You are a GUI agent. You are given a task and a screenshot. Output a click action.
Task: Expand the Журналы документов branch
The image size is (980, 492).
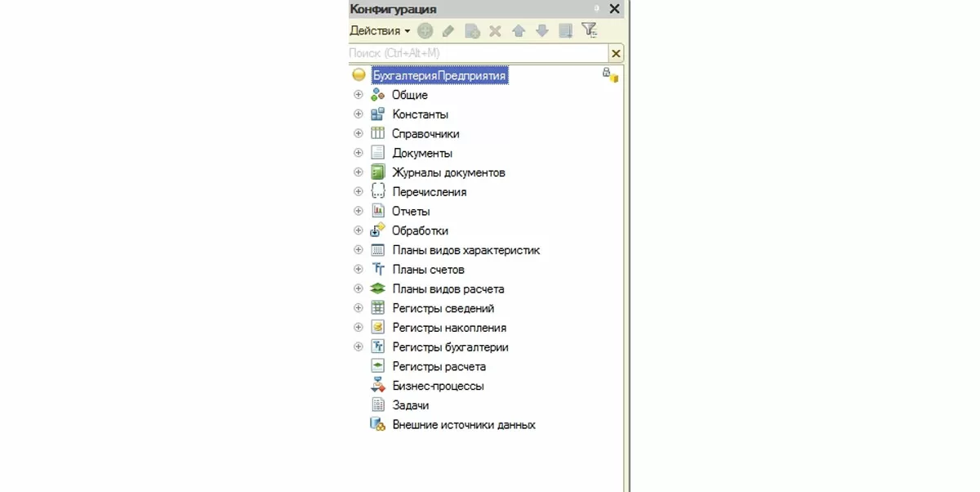(x=358, y=172)
